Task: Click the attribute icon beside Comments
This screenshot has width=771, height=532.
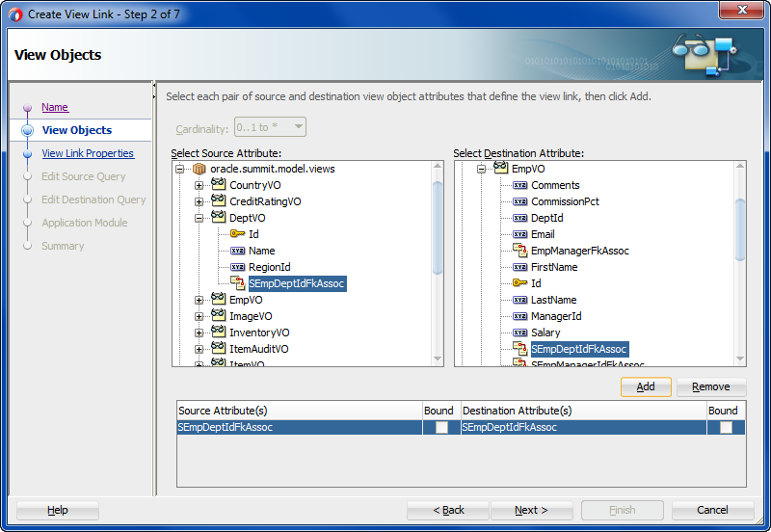Action: [519, 185]
